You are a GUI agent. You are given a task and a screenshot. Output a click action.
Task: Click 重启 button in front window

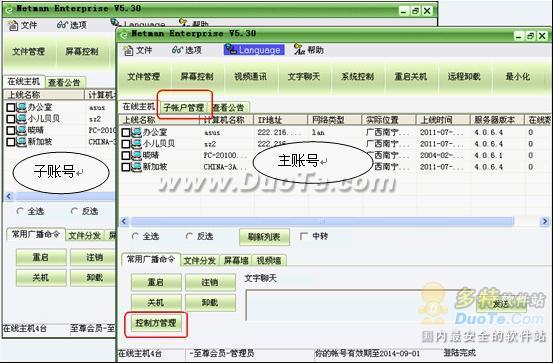coord(156,282)
